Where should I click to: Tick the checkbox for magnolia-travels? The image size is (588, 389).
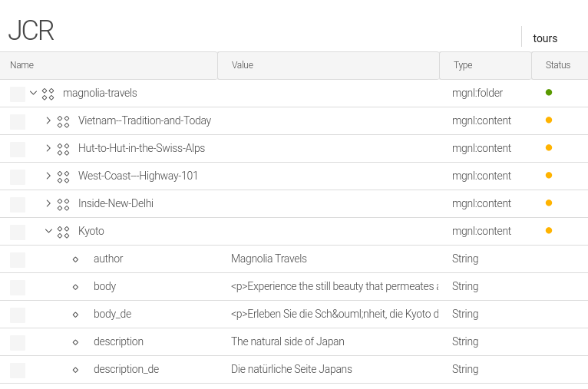point(18,94)
